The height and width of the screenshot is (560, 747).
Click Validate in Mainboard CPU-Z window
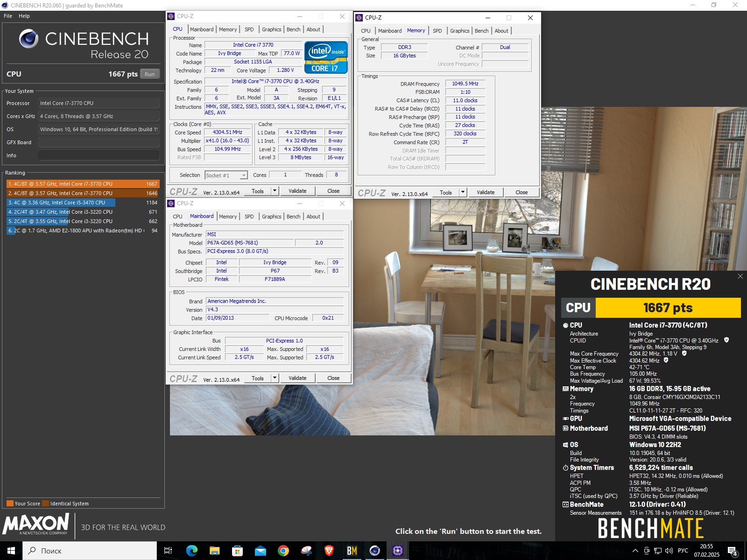(x=297, y=378)
